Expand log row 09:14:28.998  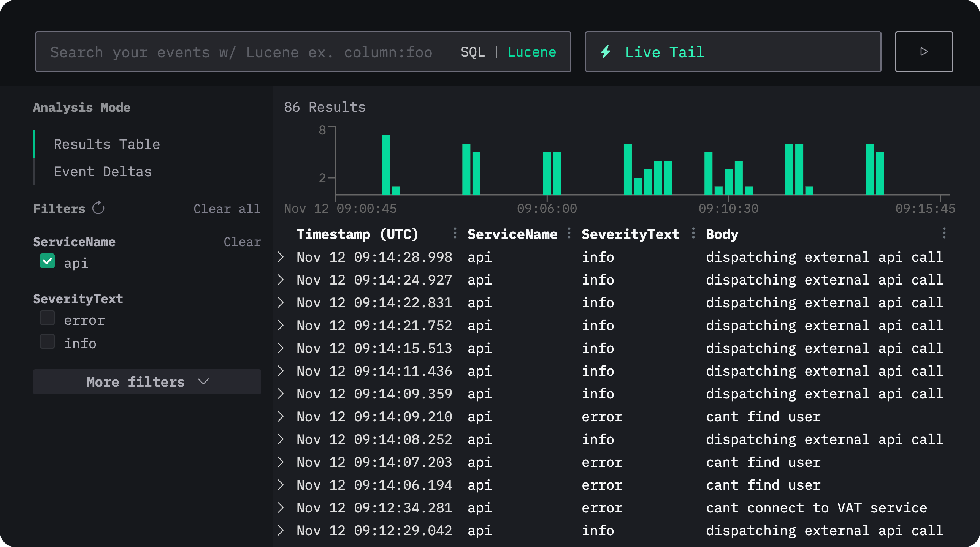(281, 257)
